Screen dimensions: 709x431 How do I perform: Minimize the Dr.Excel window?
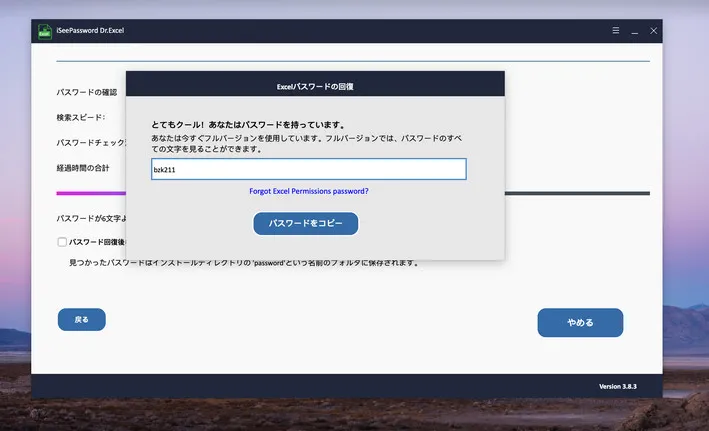click(x=635, y=31)
